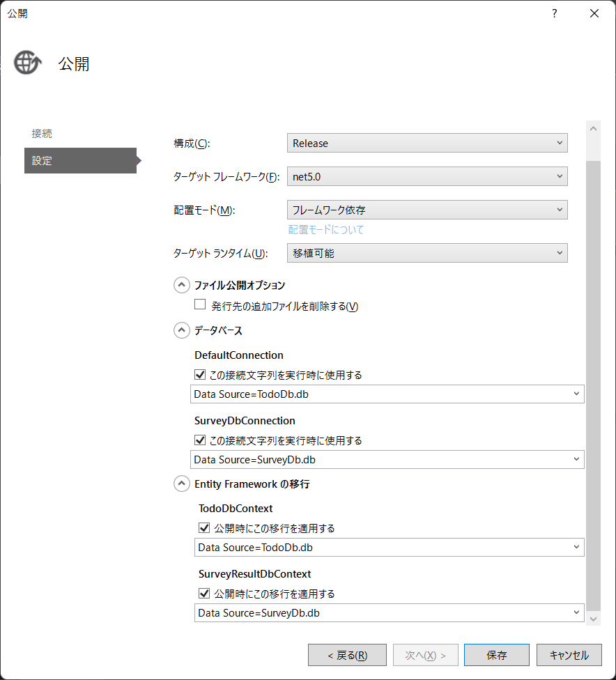Enable 発行先の追加ファイルを削除する checkbox

(x=200, y=304)
